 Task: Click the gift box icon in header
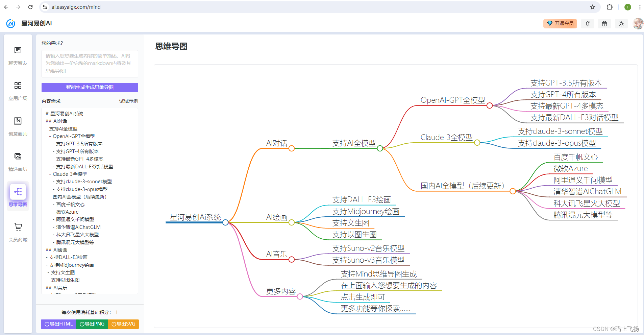click(604, 24)
